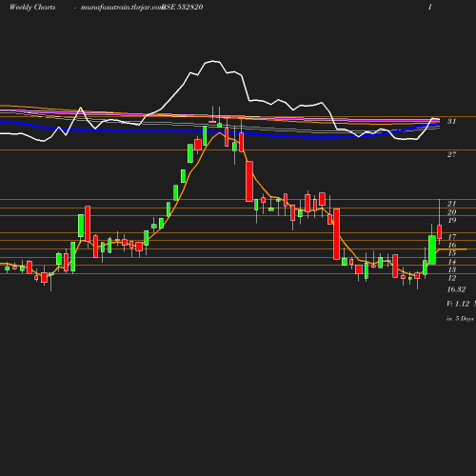Click the 'in 5 Days' text

tap(460, 319)
